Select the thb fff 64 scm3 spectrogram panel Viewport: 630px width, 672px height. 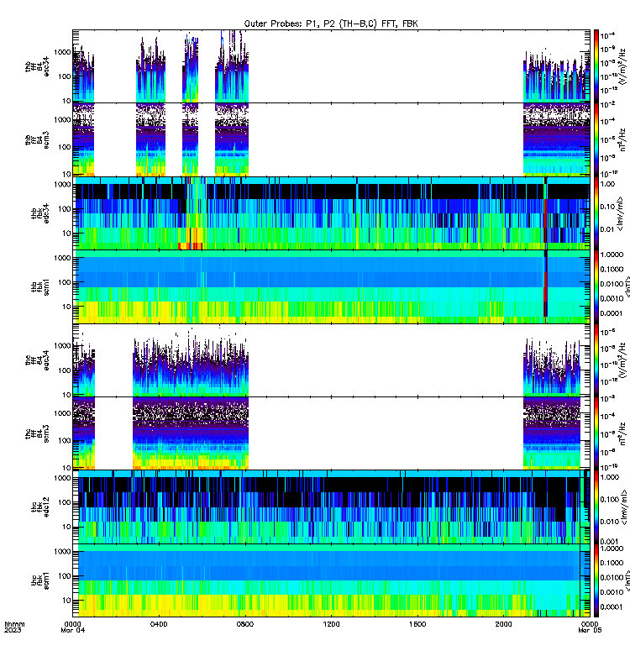pyautogui.click(x=331, y=139)
